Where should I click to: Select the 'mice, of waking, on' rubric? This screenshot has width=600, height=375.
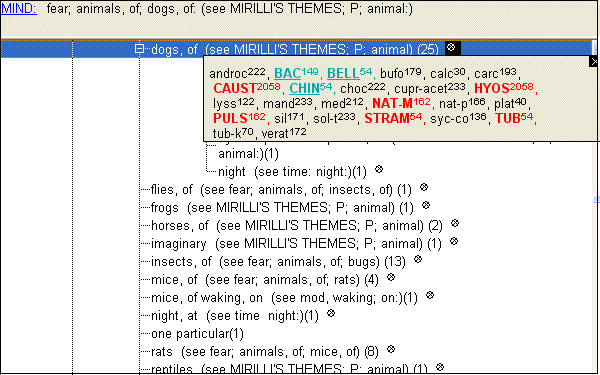coord(284,298)
